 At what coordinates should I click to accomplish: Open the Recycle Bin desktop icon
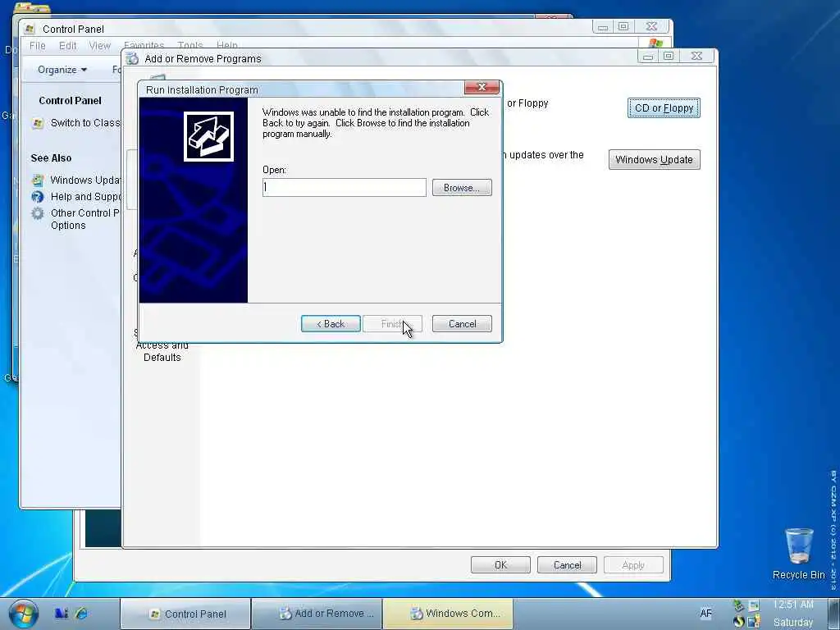tap(799, 554)
